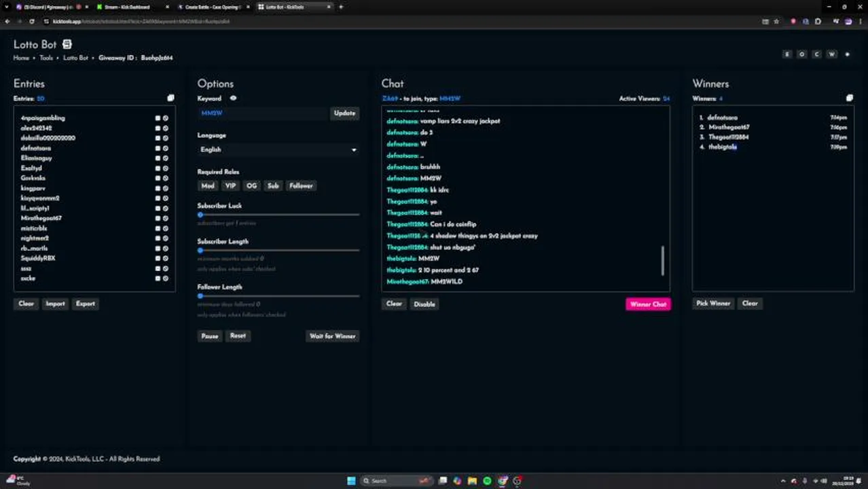Click the dot icon after the W shortcut
Image resolution: width=868 pixels, height=489 pixels.
pos(847,54)
